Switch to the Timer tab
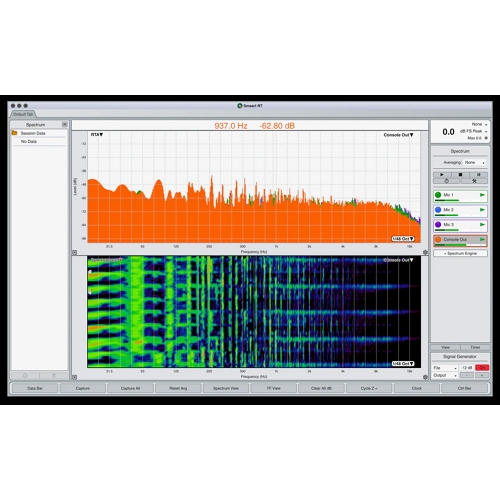 (475, 347)
